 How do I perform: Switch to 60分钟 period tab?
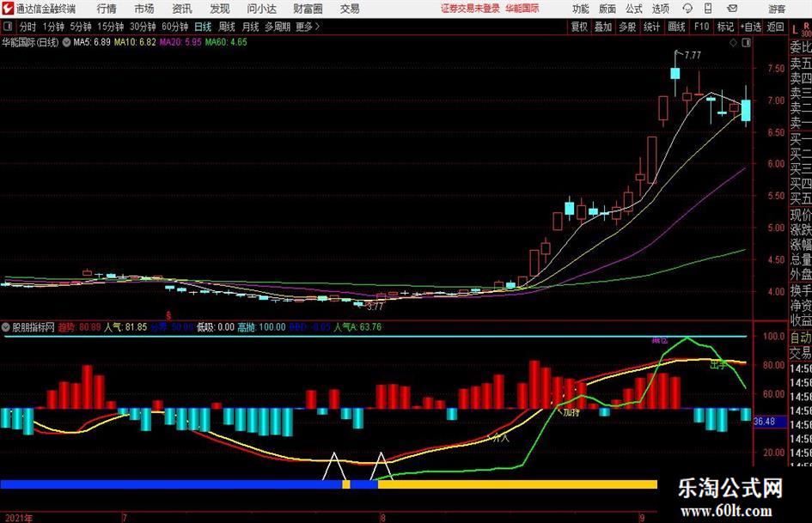pyautogui.click(x=175, y=27)
